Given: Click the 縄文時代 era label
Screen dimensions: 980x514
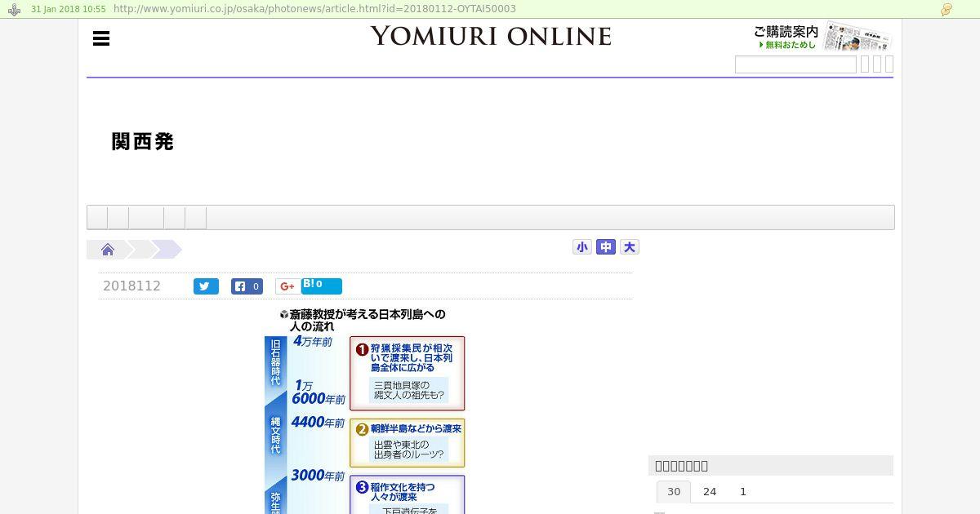Looking at the screenshot, I should (x=275, y=436).
